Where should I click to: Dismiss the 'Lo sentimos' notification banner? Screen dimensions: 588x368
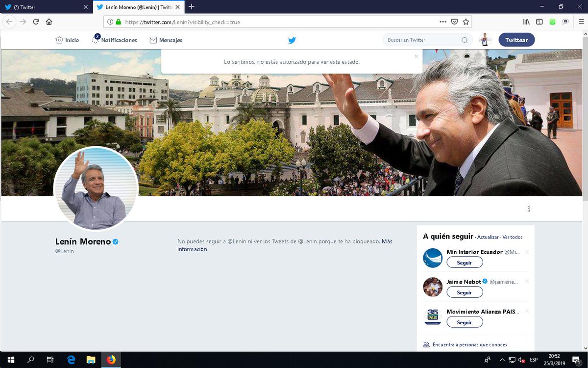[416, 56]
